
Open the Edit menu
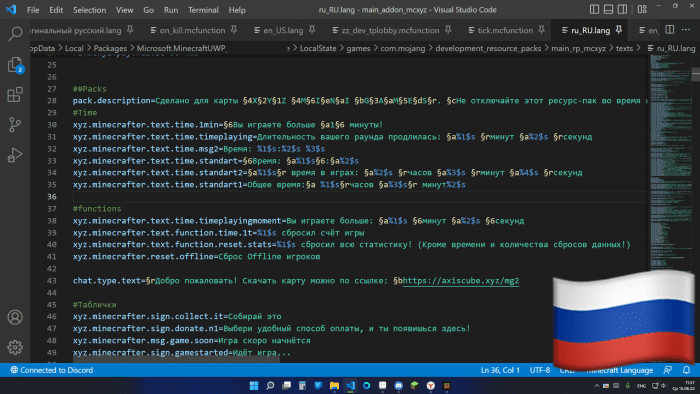[x=56, y=10]
